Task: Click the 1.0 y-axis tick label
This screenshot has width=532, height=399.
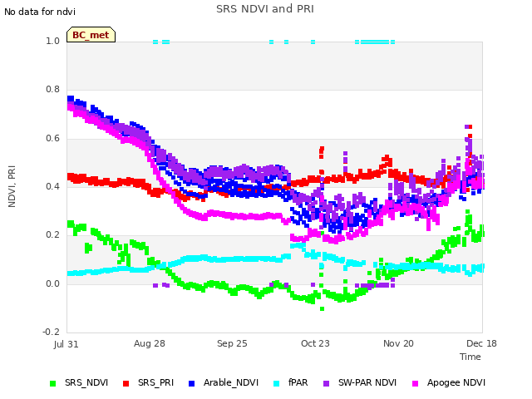Action: pyautogui.click(x=52, y=41)
